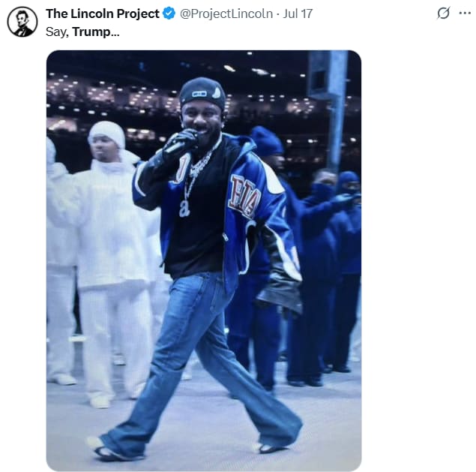
Task: Click the bold word Trump in the tweet
Action: tap(91, 32)
